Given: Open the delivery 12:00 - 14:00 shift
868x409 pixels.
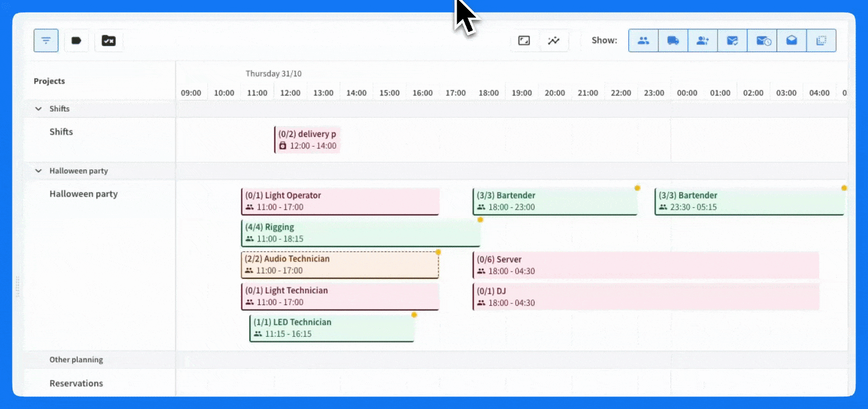Looking at the screenshot, I should point(307,140).
